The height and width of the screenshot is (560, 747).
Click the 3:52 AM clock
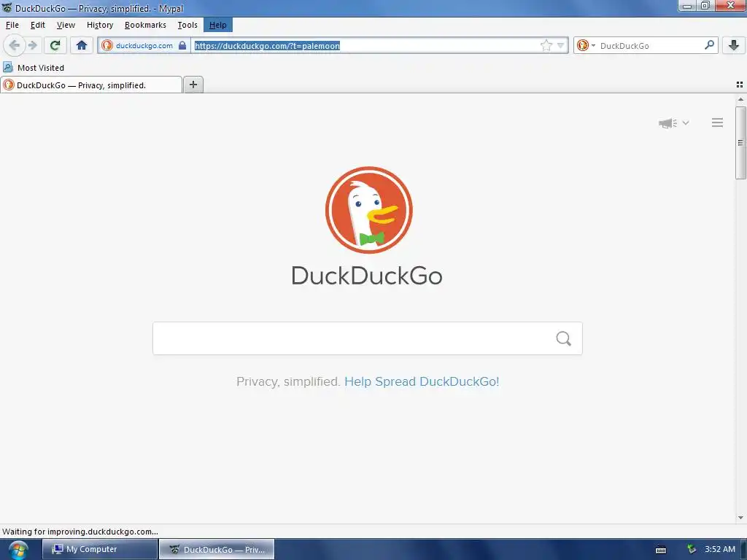[x=720, y=549]
